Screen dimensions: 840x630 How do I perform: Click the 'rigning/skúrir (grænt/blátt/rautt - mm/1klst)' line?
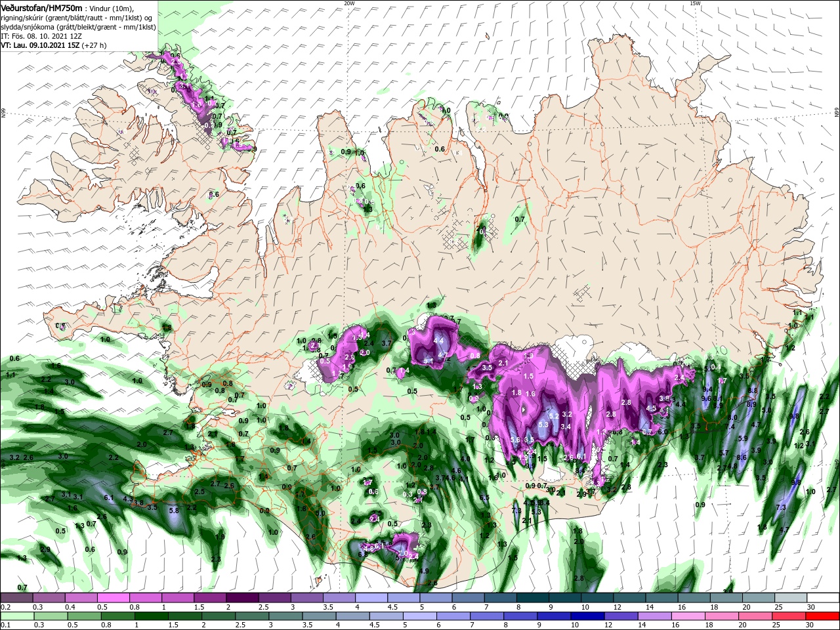pos(72,18)
